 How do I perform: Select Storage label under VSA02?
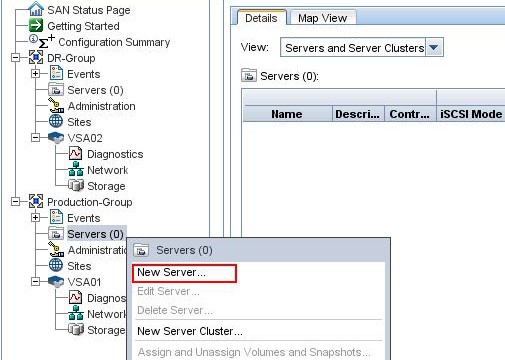pos(106,186)
